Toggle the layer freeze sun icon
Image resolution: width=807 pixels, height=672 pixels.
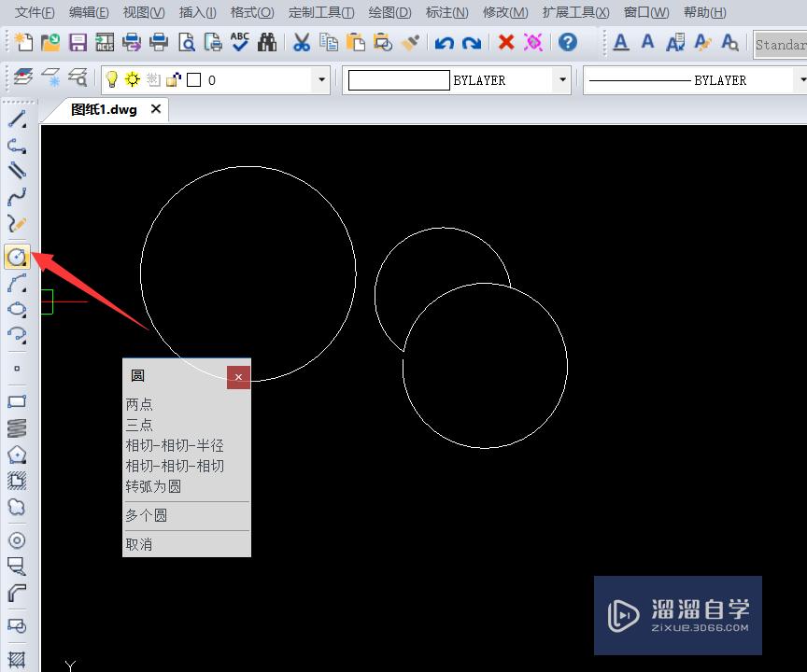click(x=133, y=79)
